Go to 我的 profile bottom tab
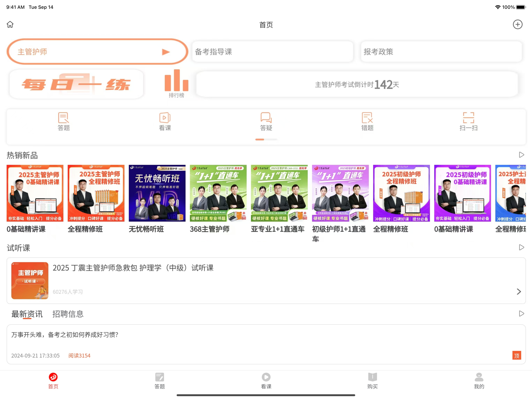This screenshot has height=399, width=532. 479,381
